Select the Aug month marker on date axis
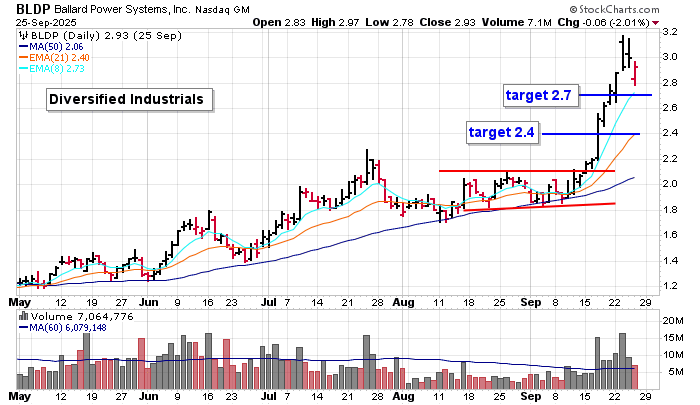This screenshot has height=405, width=700. (402, 300)
